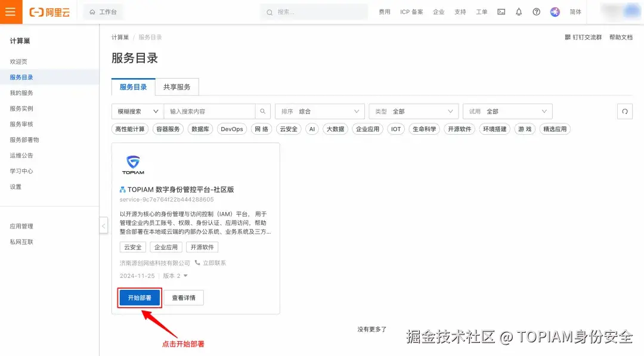Filter by IOT tag
The height and width of the screenshot is (356, 644).
tap(396, 129)
